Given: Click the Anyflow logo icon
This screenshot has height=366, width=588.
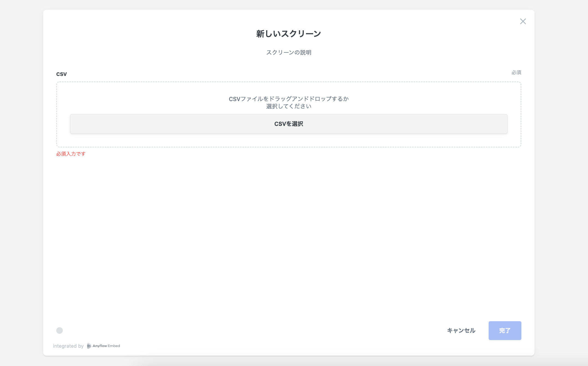Looking at the screenshot, I should 89,346.
